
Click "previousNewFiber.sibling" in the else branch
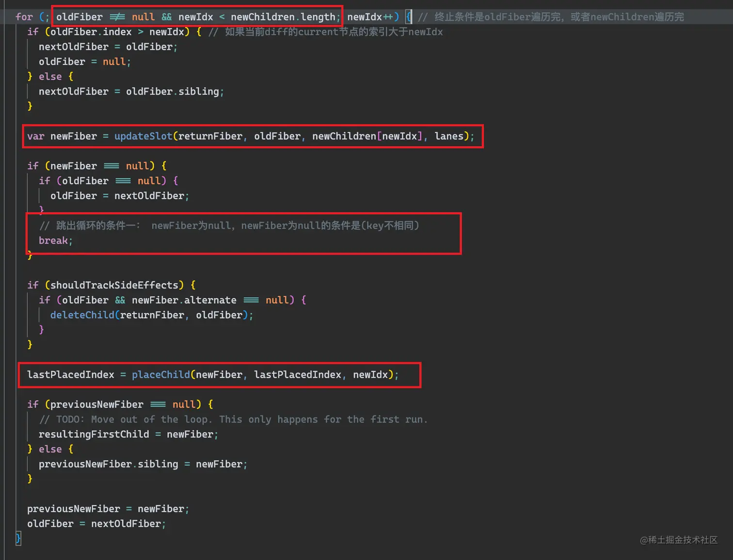[x=108, y=464]
